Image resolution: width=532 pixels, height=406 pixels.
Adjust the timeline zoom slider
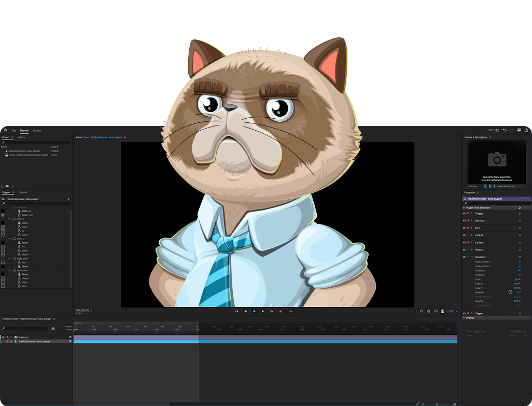tap(437, 403)
